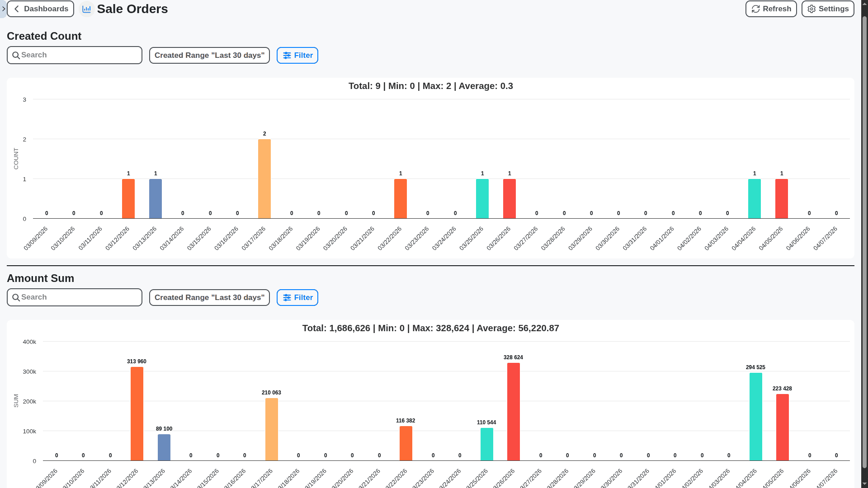Open the Created Range "Last 30 days" selector under Created Count

209,55
